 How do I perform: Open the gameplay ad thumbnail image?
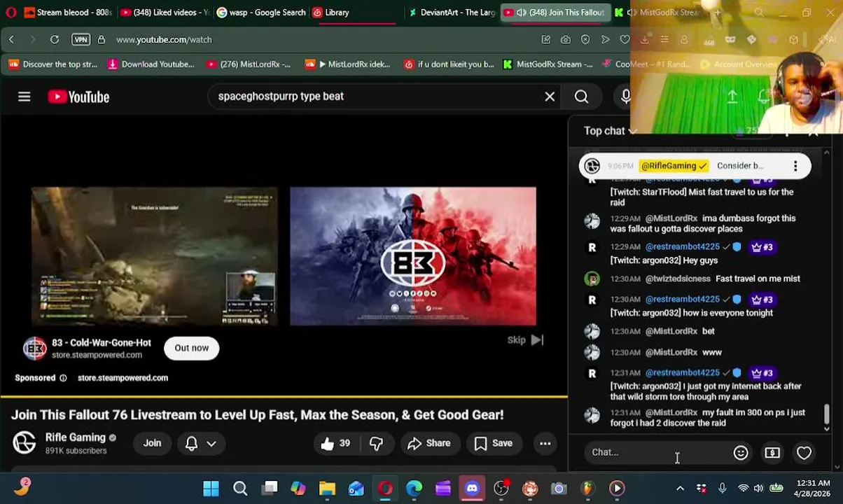pyautogui.click(x=155, y=256)
